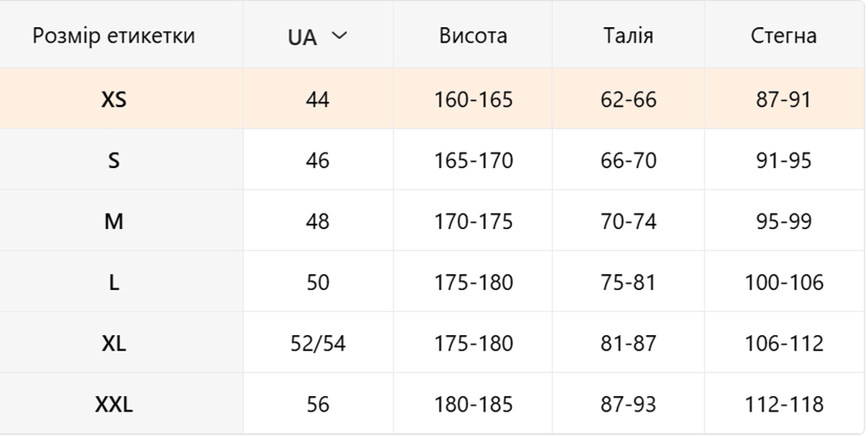Select the UA size 44 cell

[318, 98]
